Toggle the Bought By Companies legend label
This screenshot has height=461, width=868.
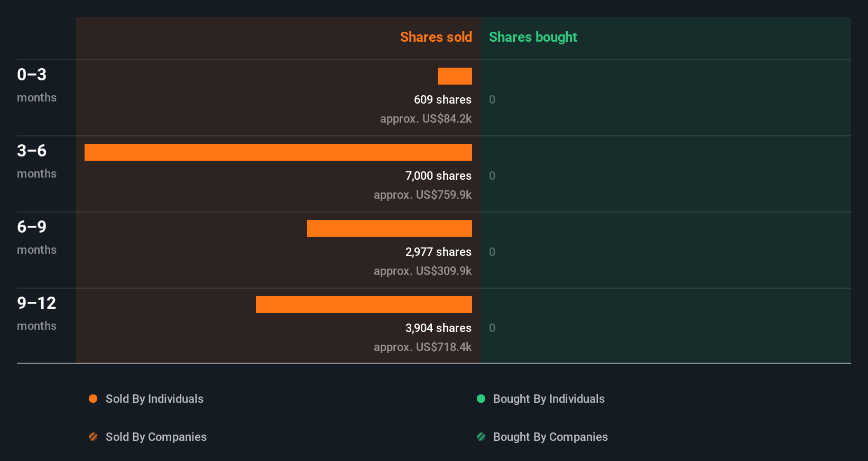[550, 437]
